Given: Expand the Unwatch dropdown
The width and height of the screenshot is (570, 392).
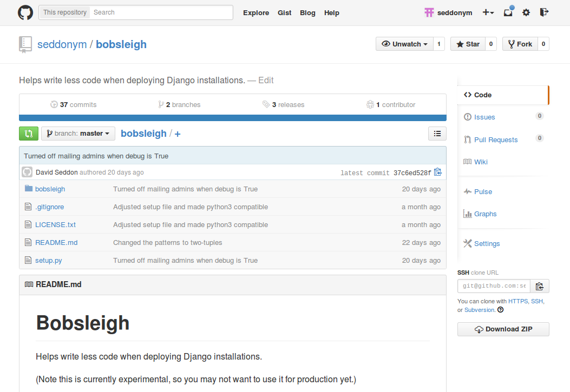Looking at the screenshot, I should click(x=404, y=44).
